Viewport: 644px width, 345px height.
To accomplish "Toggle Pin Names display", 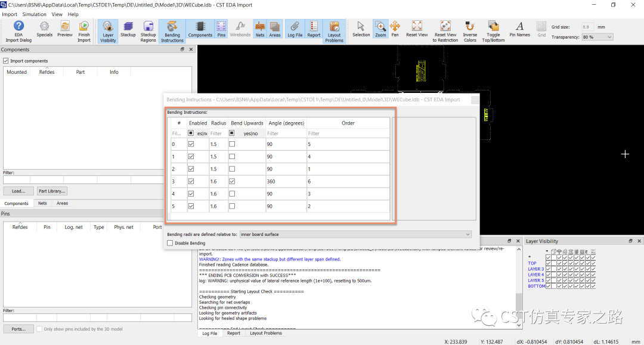I will pyautogui.click(x=519, y=29).
